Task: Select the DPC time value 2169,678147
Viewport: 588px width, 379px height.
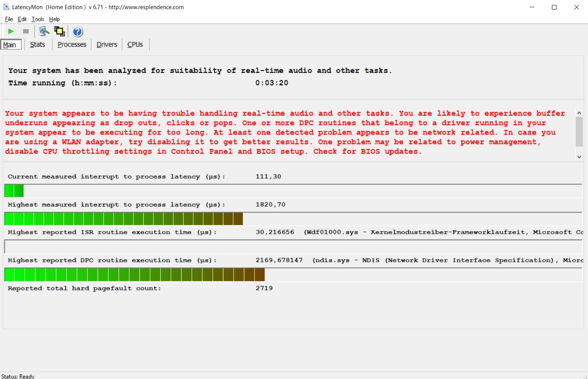Action: coord(279,260)
